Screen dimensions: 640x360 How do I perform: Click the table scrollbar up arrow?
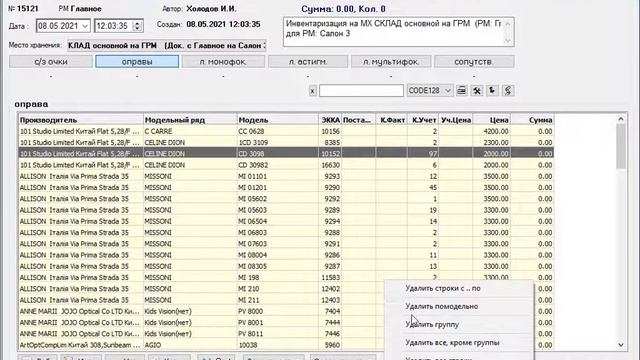(621, 119)
